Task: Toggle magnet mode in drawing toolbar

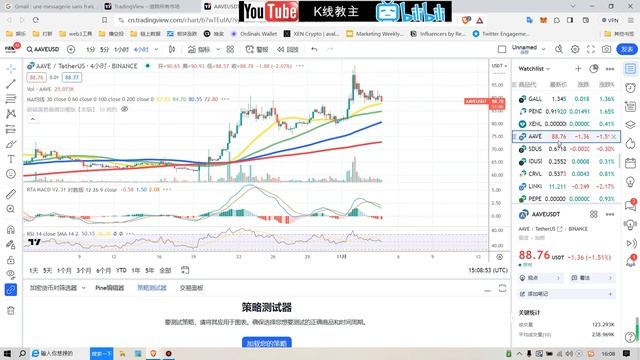Action: (11, 229)
